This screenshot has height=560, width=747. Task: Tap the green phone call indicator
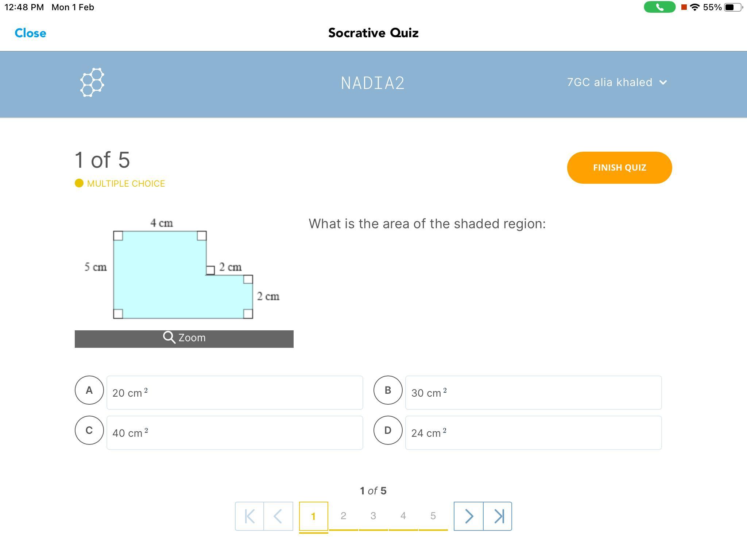[x=659, y=7]
